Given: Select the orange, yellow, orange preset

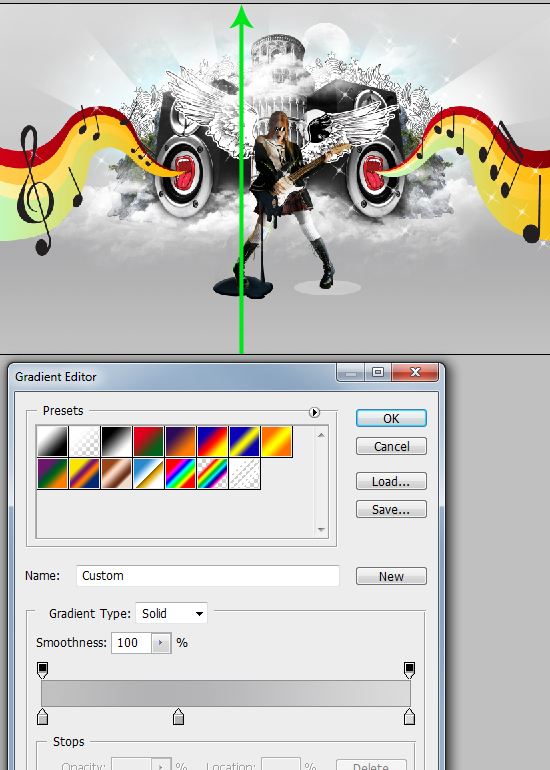Looking at the screenshot, I should [276, 441].
